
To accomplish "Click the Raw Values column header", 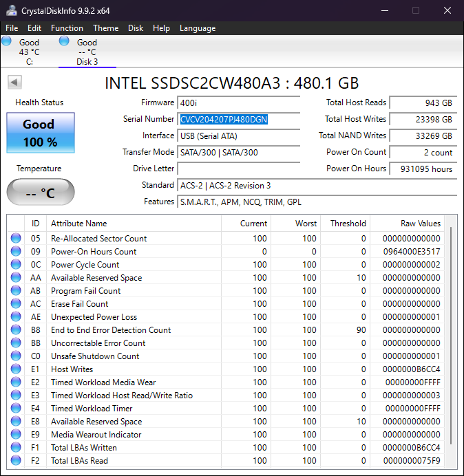I will (407, 224).
